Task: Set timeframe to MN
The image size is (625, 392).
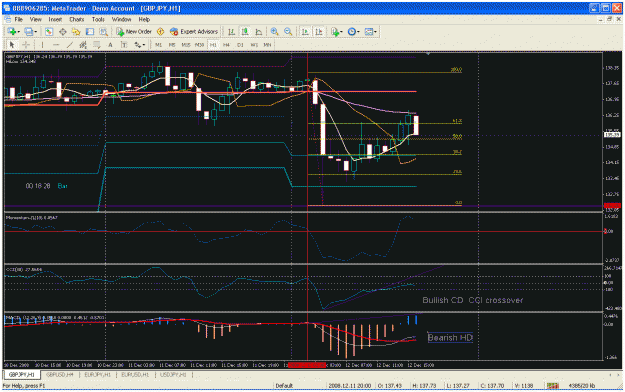Action: click(x=267, y=45)
